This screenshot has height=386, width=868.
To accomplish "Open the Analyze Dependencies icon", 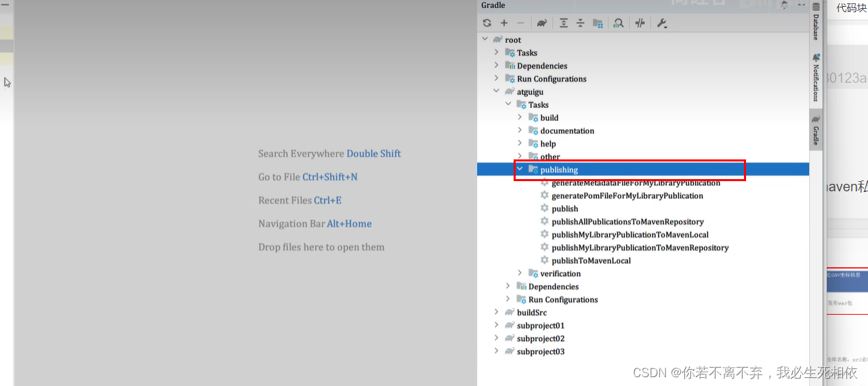I will click(618, 23).
